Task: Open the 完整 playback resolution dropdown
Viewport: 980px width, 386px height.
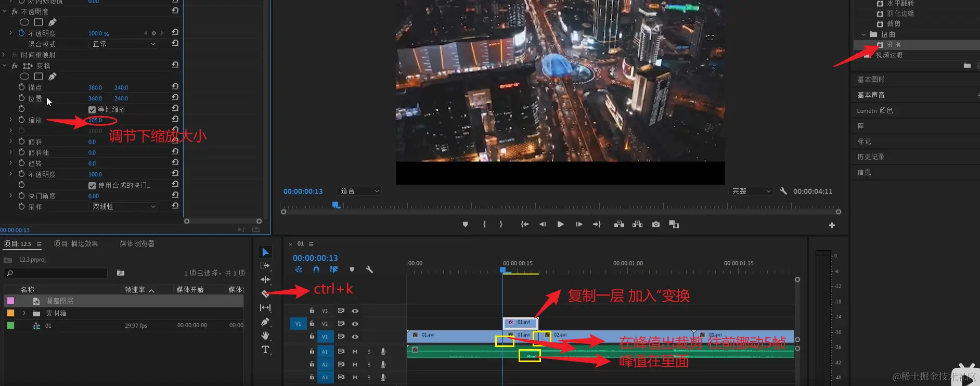Action: point(751,191)
